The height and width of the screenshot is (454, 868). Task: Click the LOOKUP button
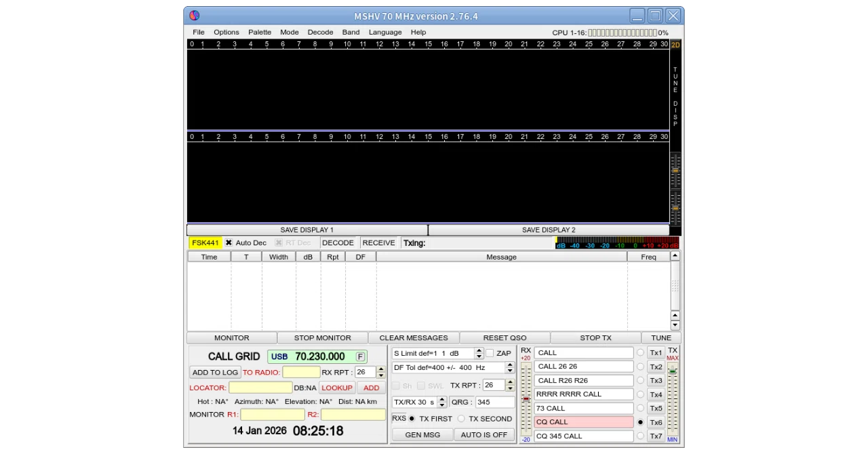pos(337,388)
